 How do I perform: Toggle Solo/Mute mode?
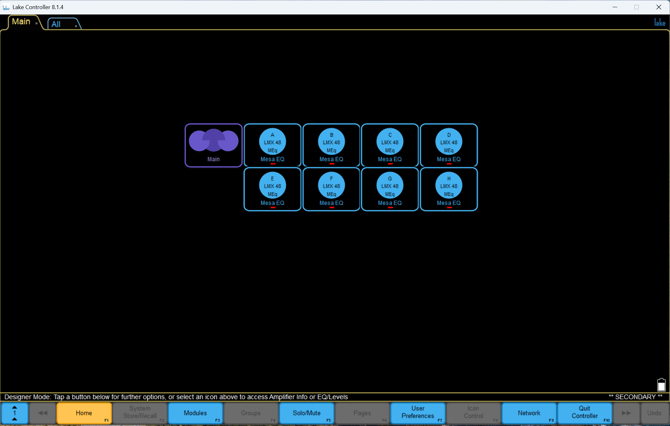pyautogui.click(x=307, y=413)
